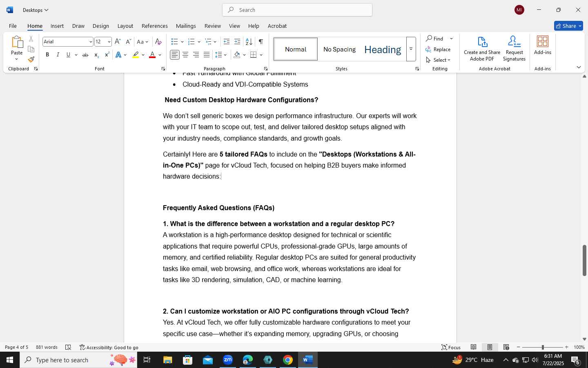This screenshot has width=588, height=368.
Task: Toggle Bold formatting
Action: pos(47,55)
